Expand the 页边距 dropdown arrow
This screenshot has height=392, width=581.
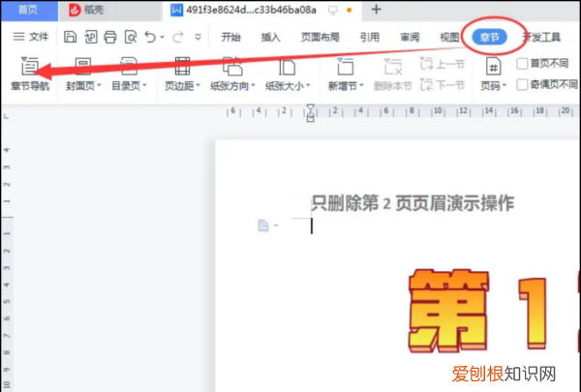pos(198,85)
